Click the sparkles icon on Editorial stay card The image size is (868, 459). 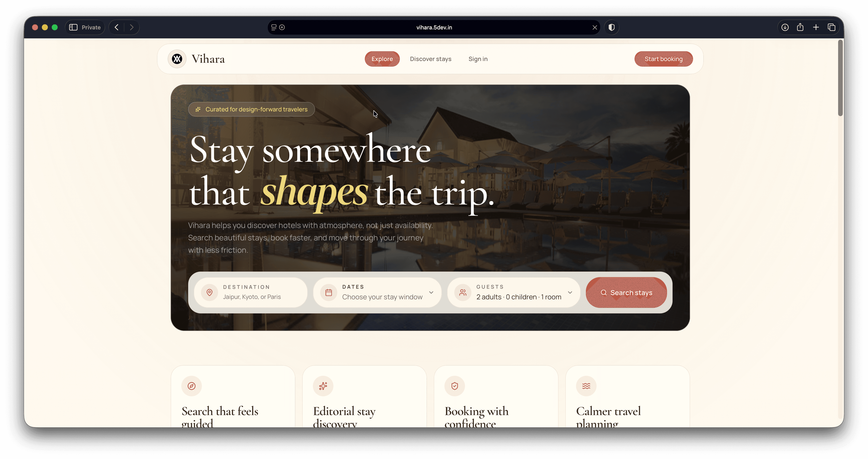tap(323, 386)
